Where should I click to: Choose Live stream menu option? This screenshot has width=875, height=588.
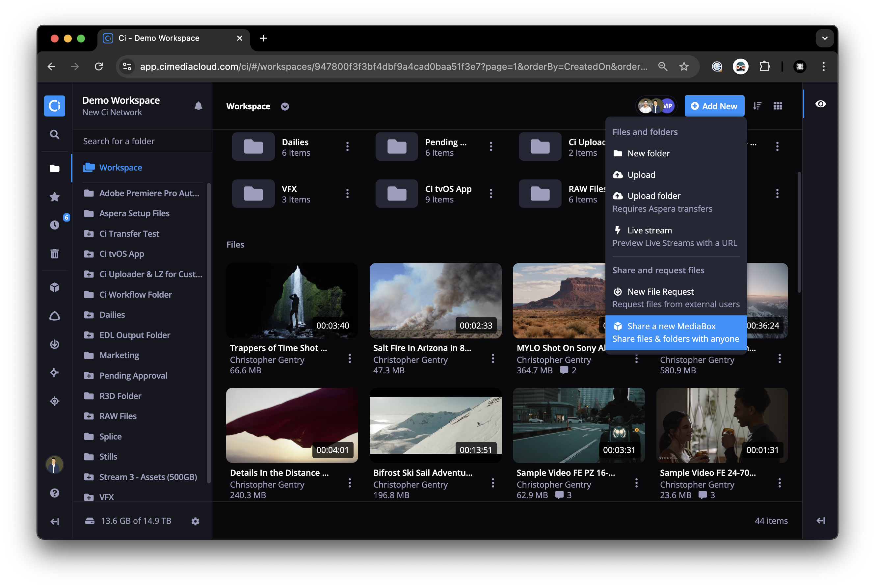pos(676,237)
